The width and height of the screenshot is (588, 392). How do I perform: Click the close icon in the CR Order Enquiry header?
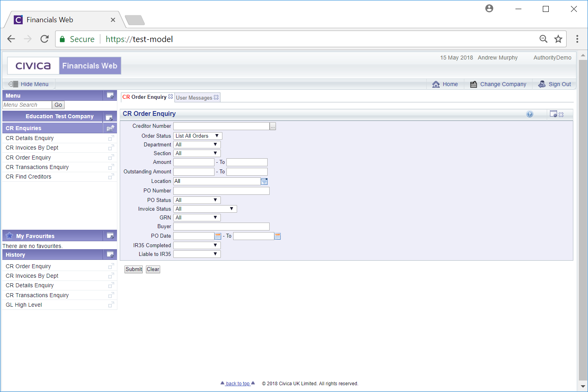pos(561,115)
